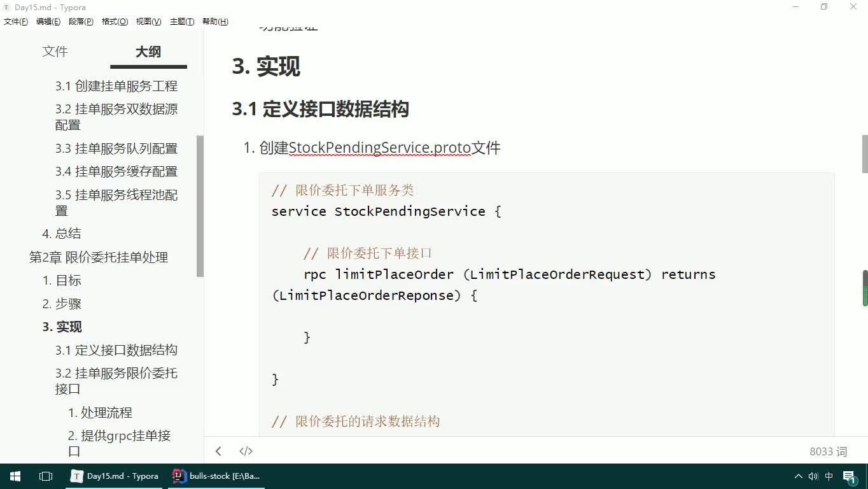
Task: Open the Windows Start menu
Action: (15, 476)
